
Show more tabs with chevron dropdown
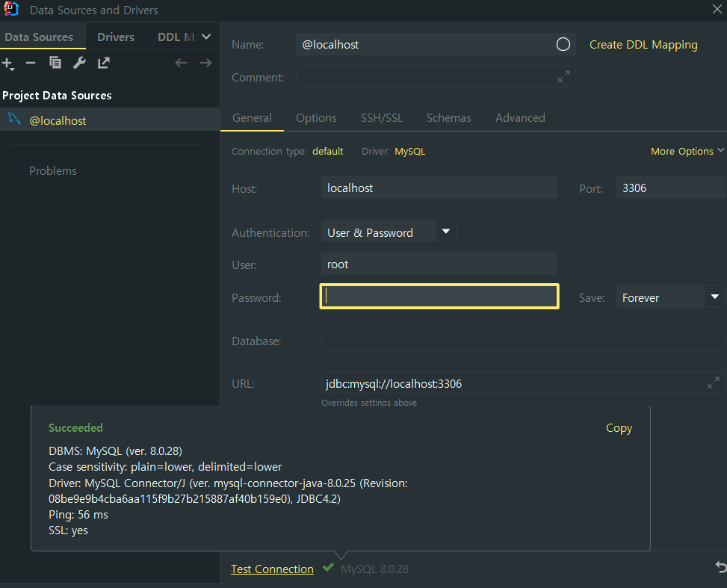(206, 37)
